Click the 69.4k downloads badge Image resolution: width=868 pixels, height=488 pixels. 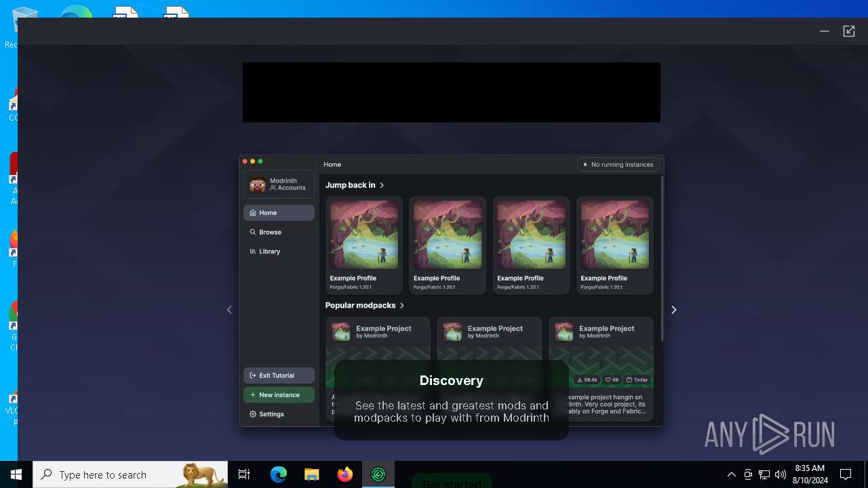coord(587,380)
